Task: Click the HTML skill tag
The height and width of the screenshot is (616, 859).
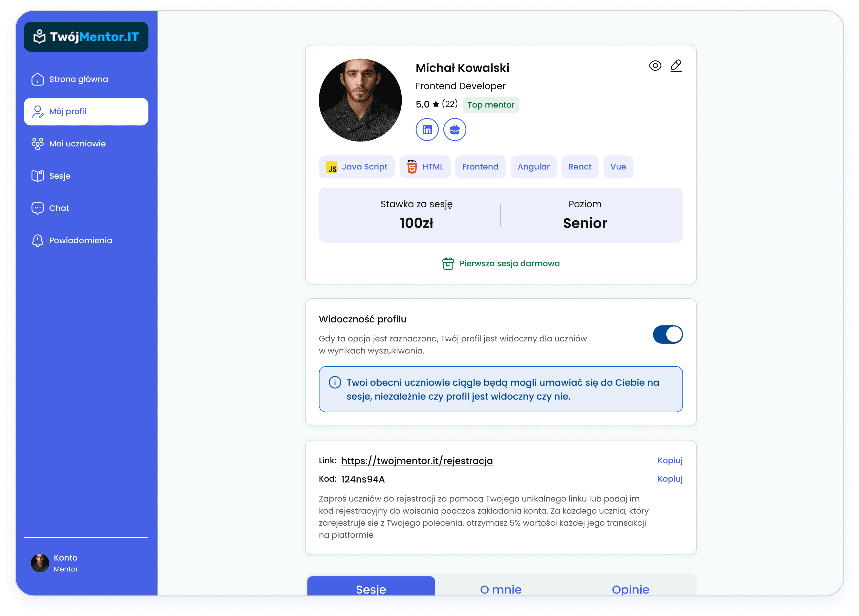Action: tap(425, 167)
